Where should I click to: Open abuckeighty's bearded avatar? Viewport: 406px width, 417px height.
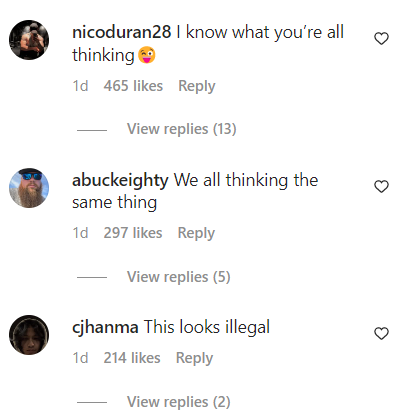click(x=29, y=188)
